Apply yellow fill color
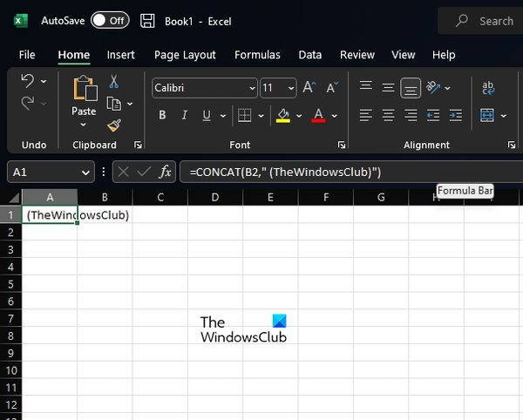 coord(283,115)
